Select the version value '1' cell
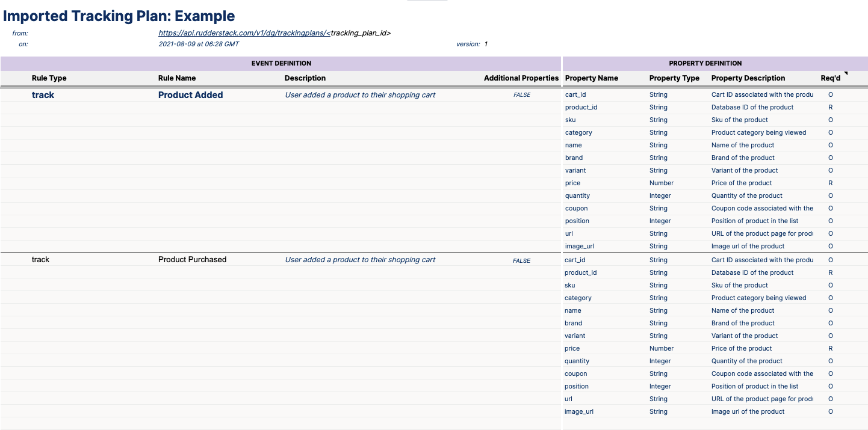868x430 pixels. 486,44
